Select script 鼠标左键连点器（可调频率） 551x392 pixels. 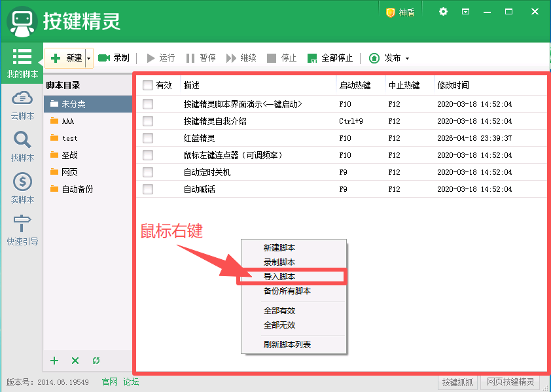(232, 155)
